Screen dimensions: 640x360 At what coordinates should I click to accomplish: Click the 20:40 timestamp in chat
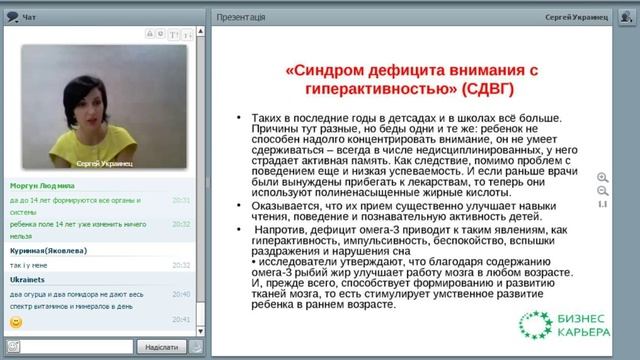(181, 294)
